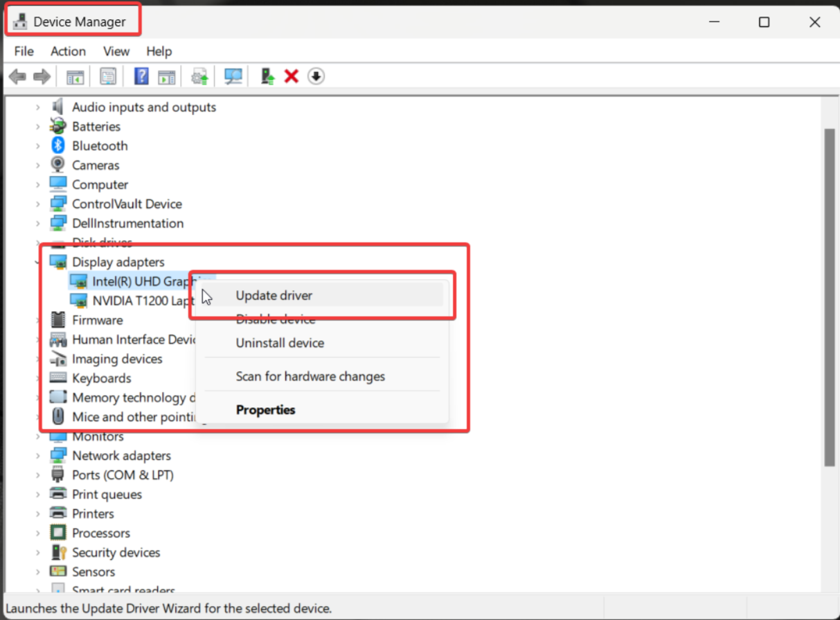Click Properties in the context menu

(266, 410)
